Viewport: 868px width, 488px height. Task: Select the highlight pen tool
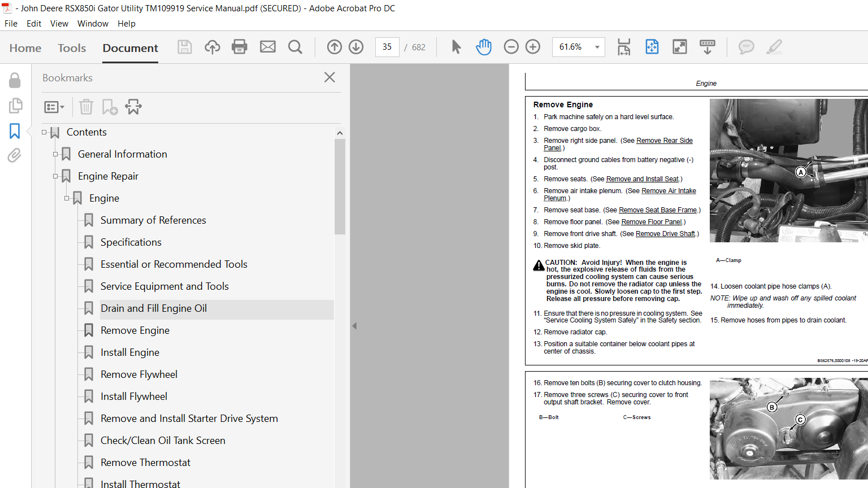[x=774, y=47]
